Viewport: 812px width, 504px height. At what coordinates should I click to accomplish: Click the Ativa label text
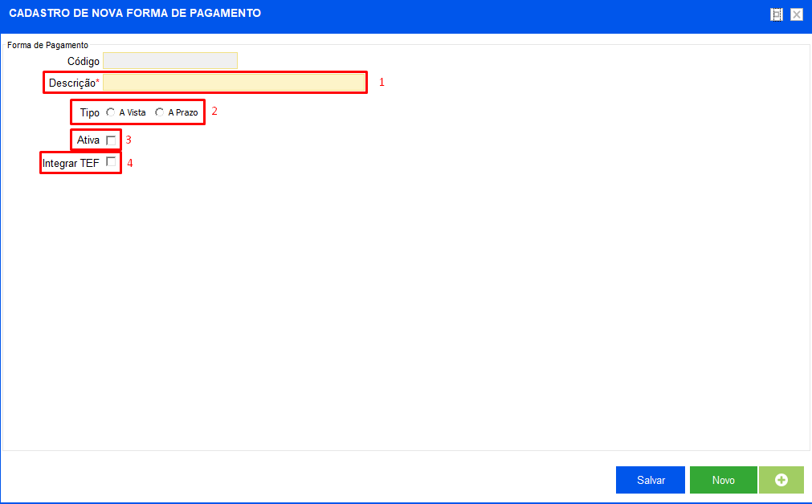click(x=88, y=140)
